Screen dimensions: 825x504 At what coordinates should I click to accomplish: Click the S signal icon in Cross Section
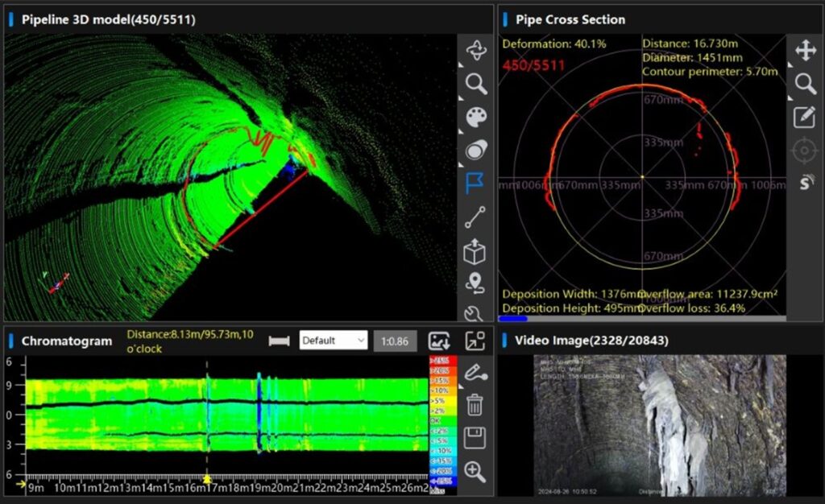click(805, 183)
